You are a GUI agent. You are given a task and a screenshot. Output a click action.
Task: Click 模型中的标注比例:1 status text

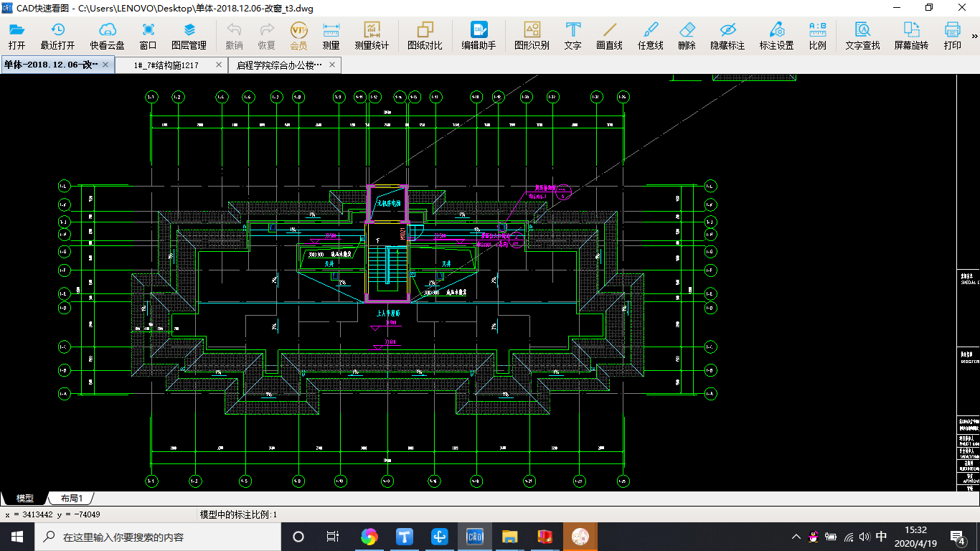(x=238, y=514)
